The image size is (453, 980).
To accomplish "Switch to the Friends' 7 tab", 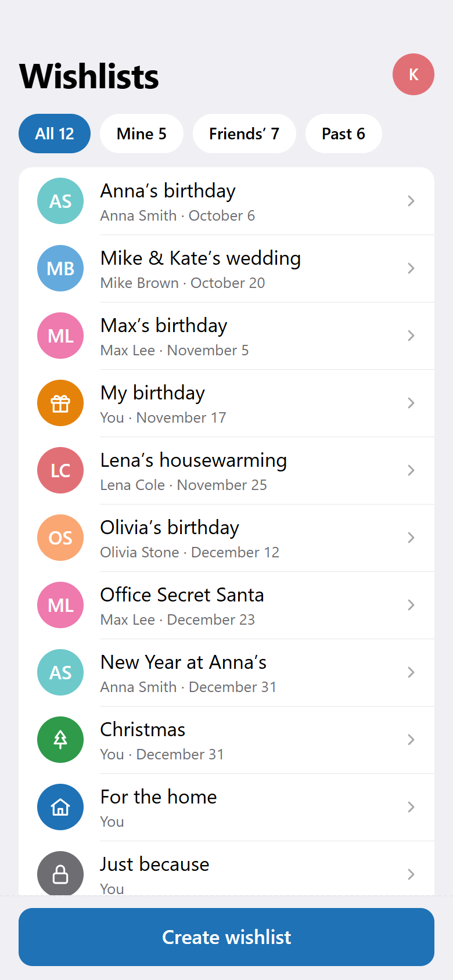I will [245, 134].
